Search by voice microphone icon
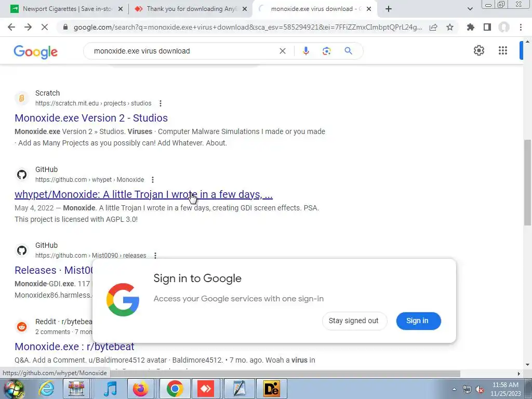 305,51
